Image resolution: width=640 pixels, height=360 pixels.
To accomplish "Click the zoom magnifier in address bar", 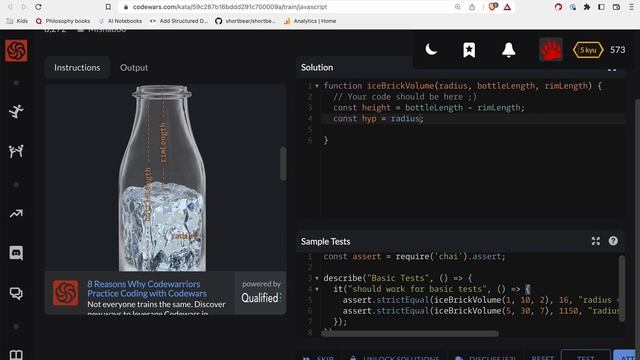I will (x=458, y=7).
